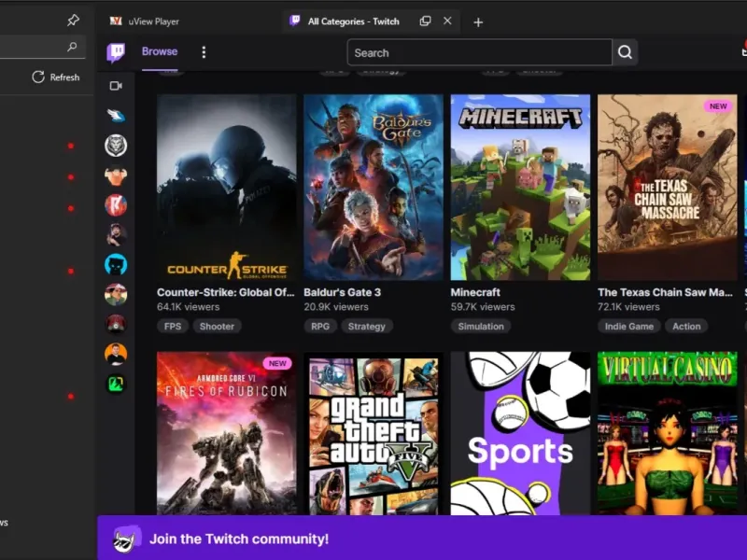Image resolution: width=747 pixels, height=560 pixels.
Task: Open the Grand Theft Auto V cover
Action: 373,433
